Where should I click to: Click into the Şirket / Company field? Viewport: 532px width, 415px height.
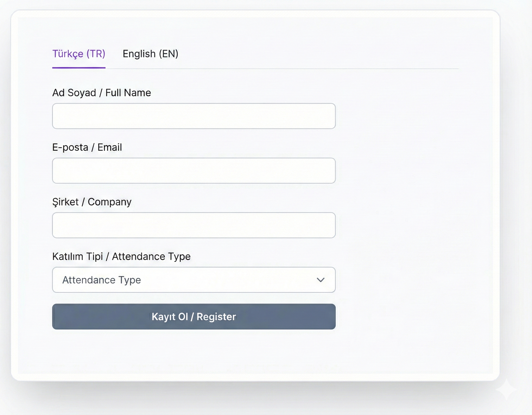pos(194,225)
